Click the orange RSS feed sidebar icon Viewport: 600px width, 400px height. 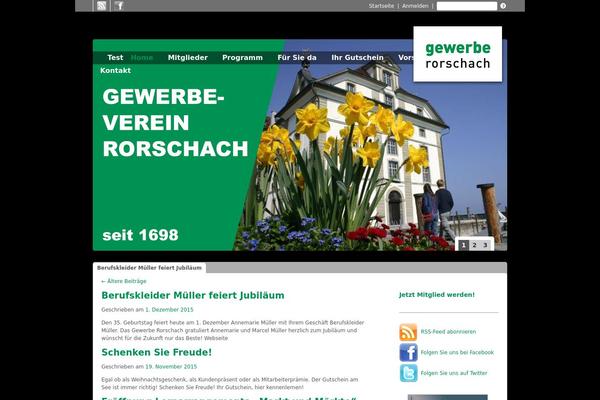pos(408,332)
